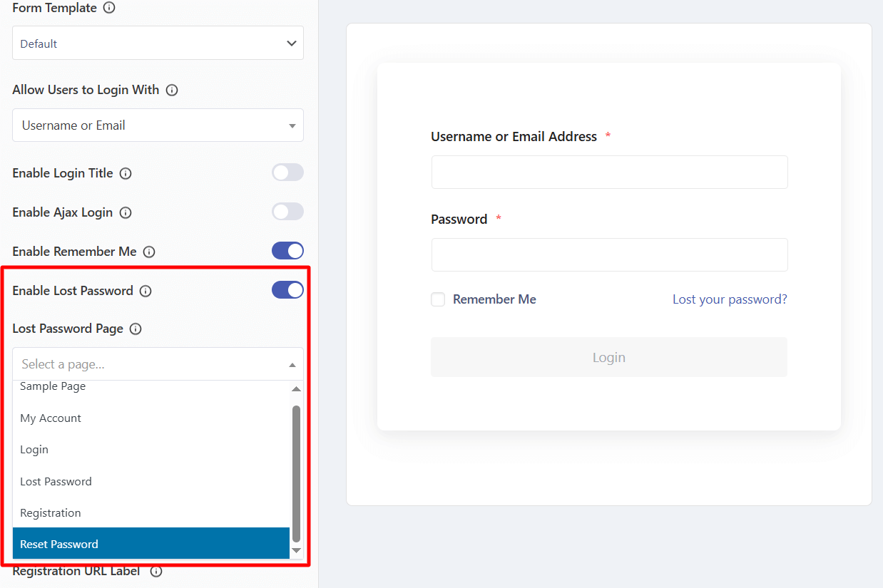The height and width of the screenshot is (588, 883).
Task: Click the dropdown list scrollbar thumb
Action: 297,474
